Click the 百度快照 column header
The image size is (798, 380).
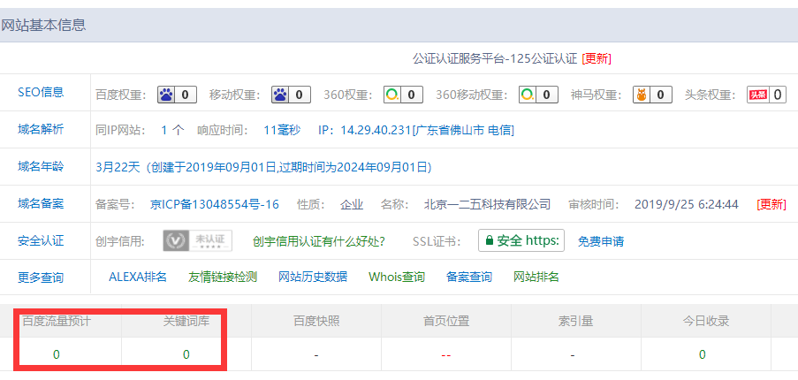[x=316, y=321]
